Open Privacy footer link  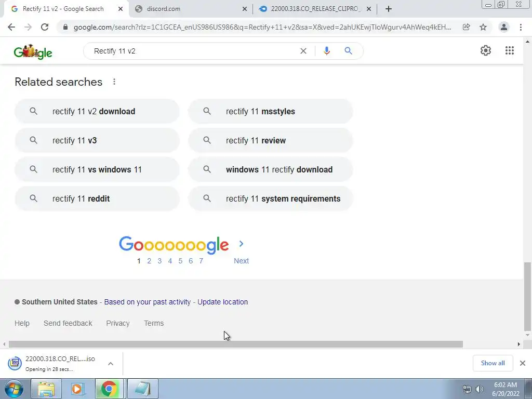118,323
